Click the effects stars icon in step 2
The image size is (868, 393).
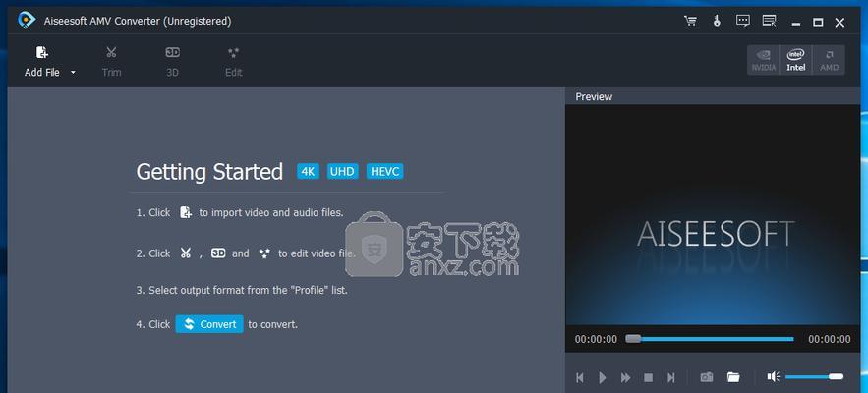click(264, 253)
